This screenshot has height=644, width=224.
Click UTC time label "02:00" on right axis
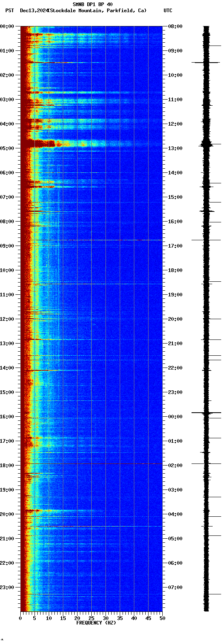pyautogui.click(x=175, y=466)
